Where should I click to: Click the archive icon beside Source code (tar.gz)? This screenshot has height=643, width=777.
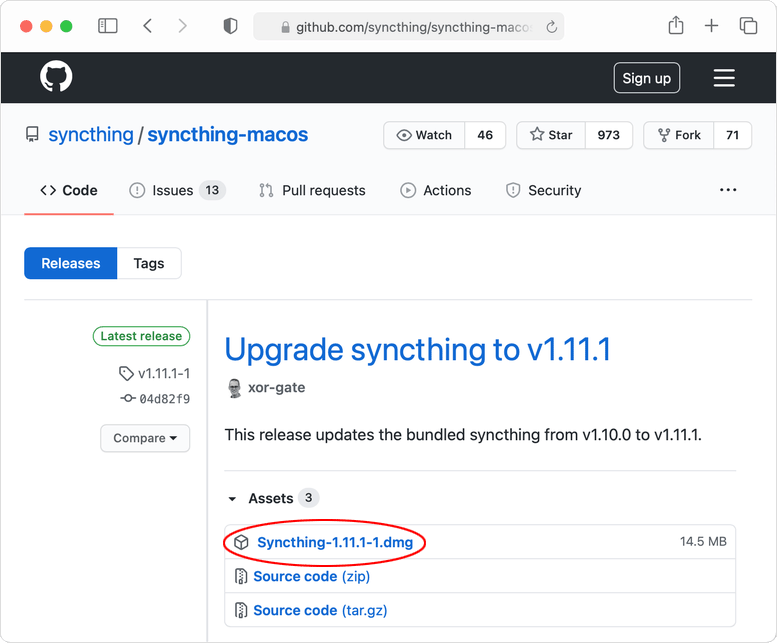241,610
